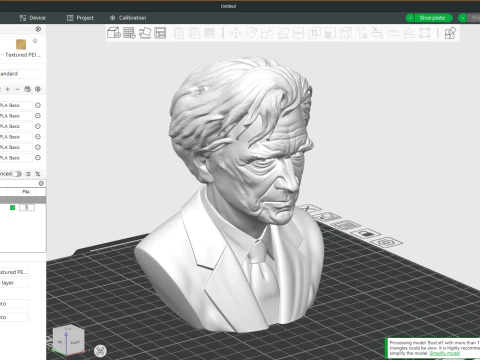Open dropdown arrow right of Slice plate
Screen dimensions: 480x360
pos(462,18)
